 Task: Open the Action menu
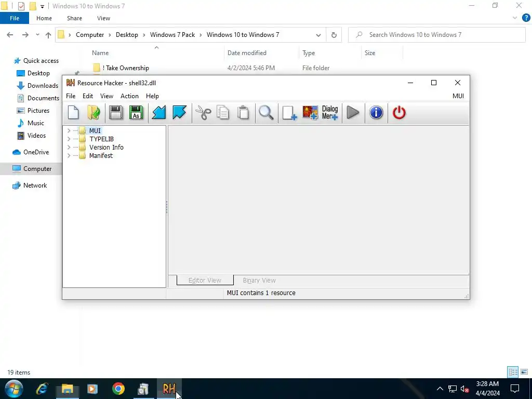coord(129,96)
